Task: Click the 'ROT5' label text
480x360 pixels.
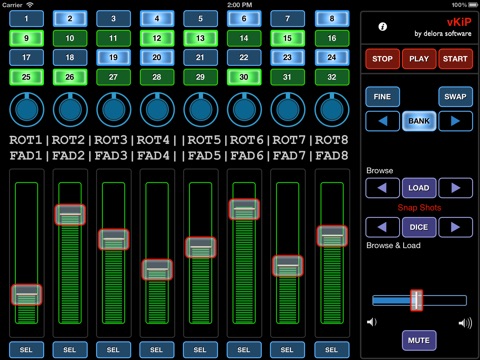Action: 204,140
